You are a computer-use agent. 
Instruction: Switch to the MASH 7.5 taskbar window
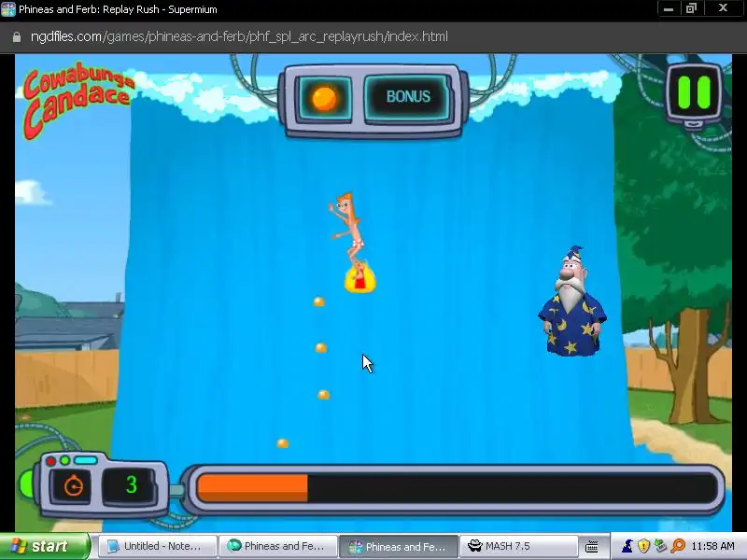(x=518, y=546)
